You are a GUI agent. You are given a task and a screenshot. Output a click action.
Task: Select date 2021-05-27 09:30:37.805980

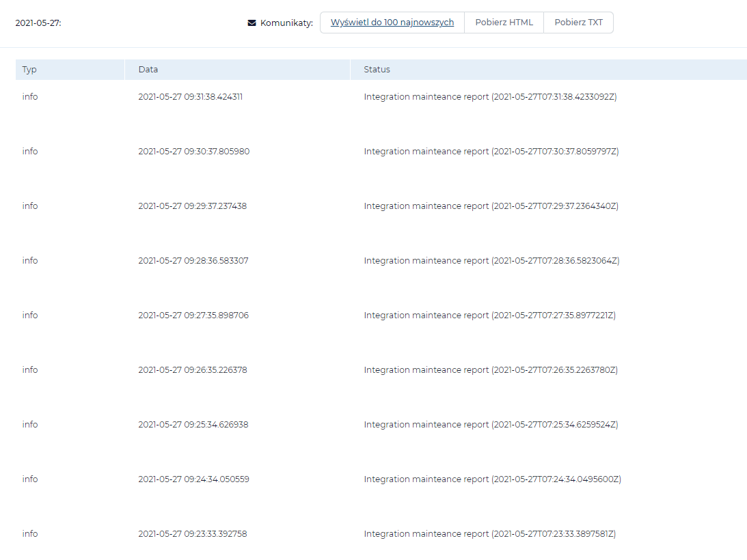coord(194,152)
